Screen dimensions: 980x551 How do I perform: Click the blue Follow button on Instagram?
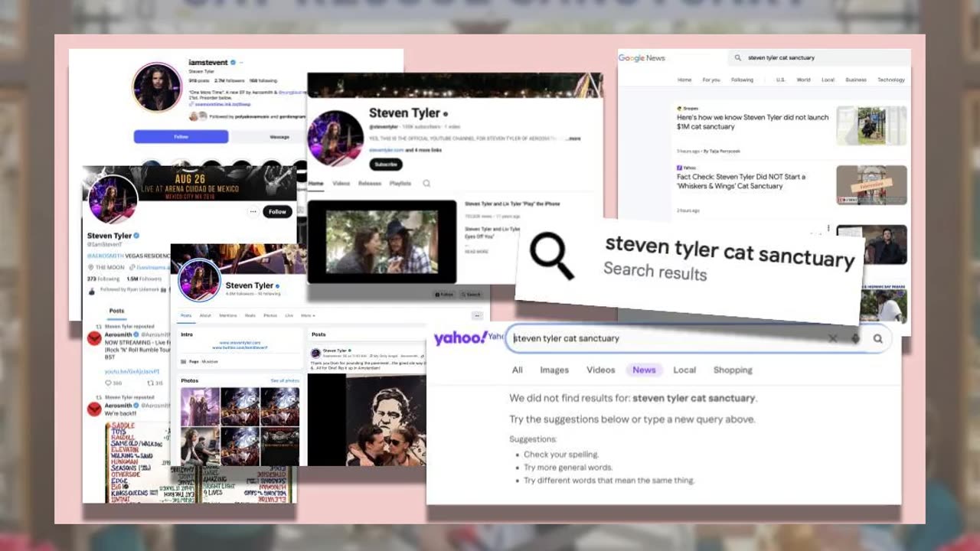point(181,137)
